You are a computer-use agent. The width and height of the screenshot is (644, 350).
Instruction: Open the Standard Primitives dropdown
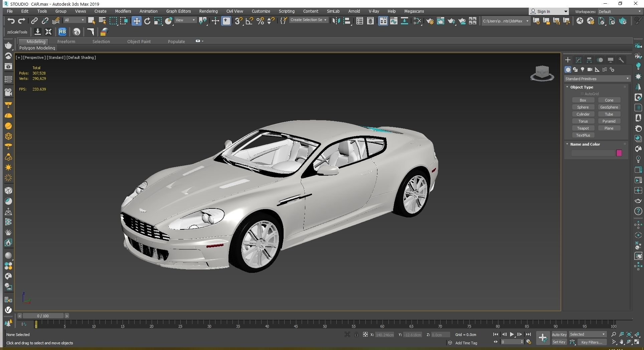point(597,79)
